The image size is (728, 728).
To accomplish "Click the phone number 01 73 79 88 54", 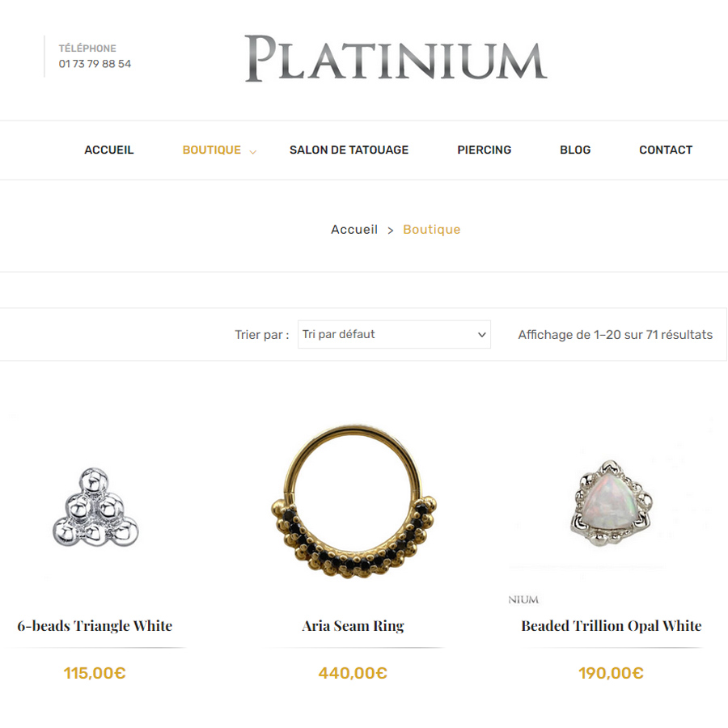I will tap(95, 64).
